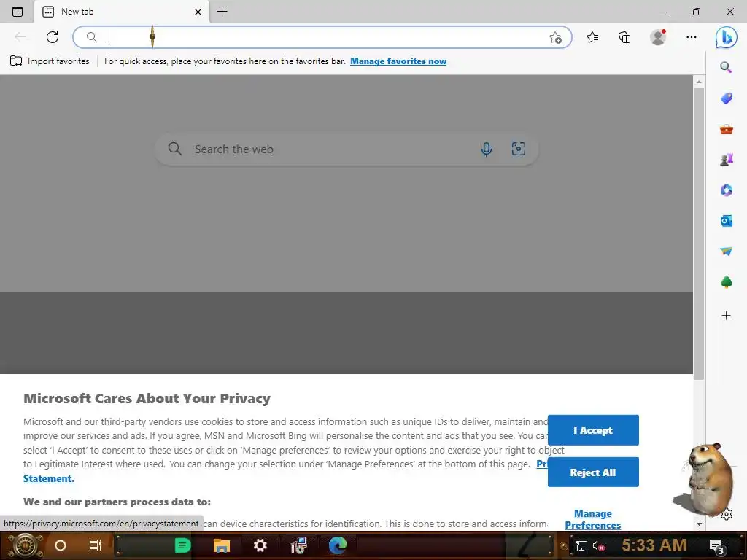Click Reject All button
The height and width of the screenshot is (560, 747).
pos(593,472)
